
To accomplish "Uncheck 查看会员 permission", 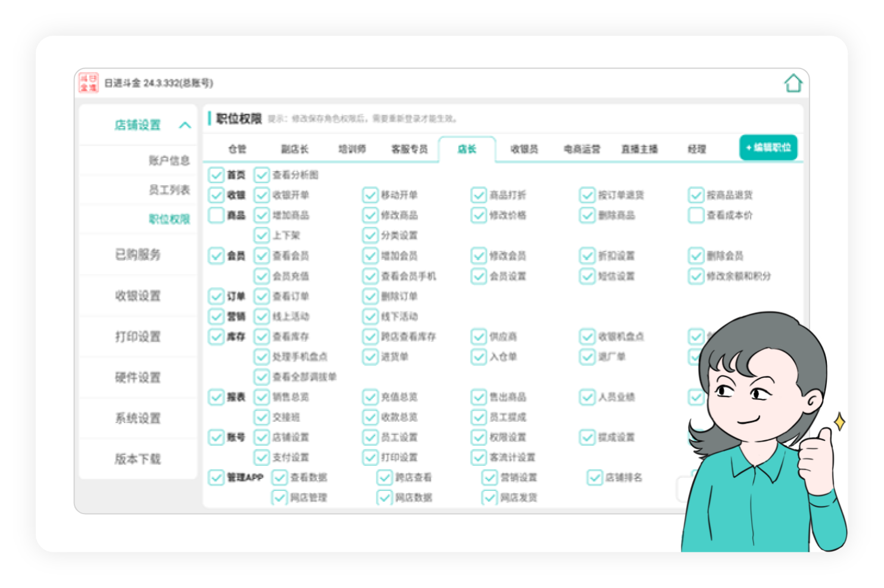I will tap(262, 256).
